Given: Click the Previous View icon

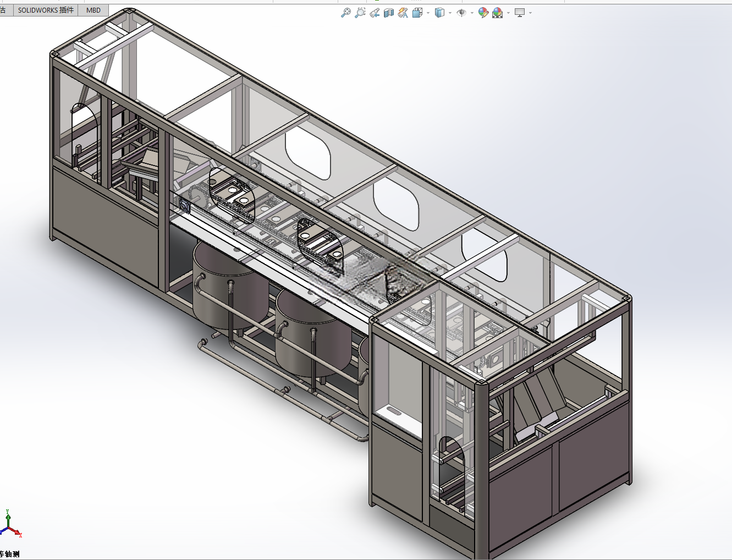Looking at the screenshot, I should pos(375,13).
